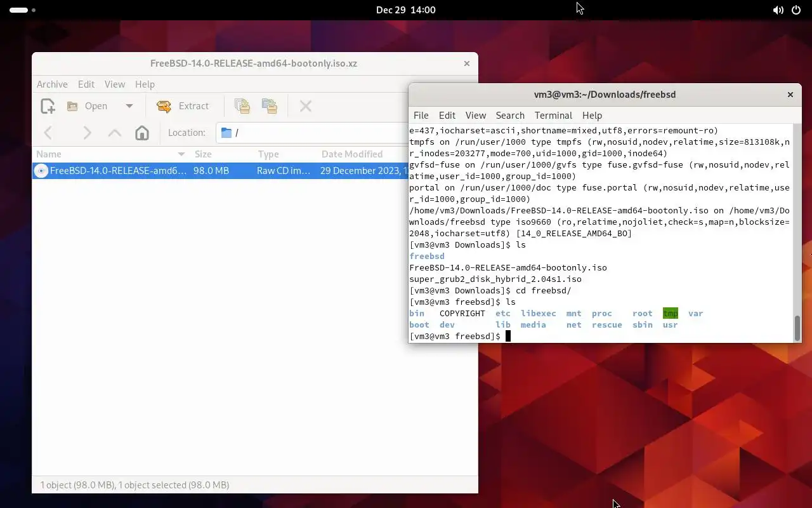Expand the Open recent dropdown arrow
This screenshot has width=812, height=508.
click(x=129, y=106)
